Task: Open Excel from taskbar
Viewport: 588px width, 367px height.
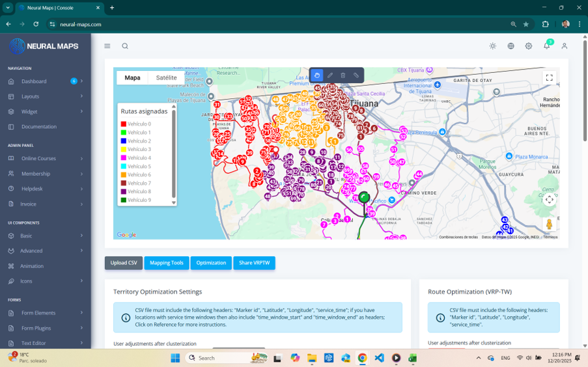Action: click(x=412, y=358)
